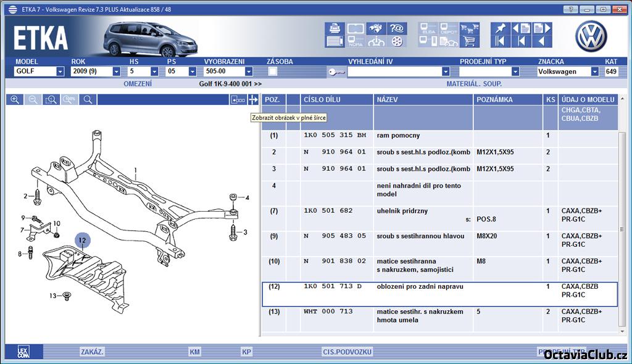632x364 pixels.
Task: Zoom in on the parts diagram
Action: [15, 99]
